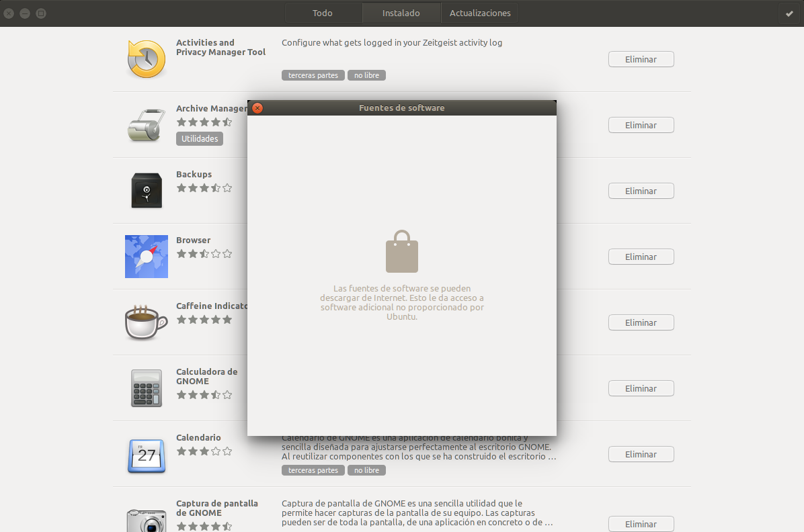Remove Backups with its Eliminar button

pos(641,191)
